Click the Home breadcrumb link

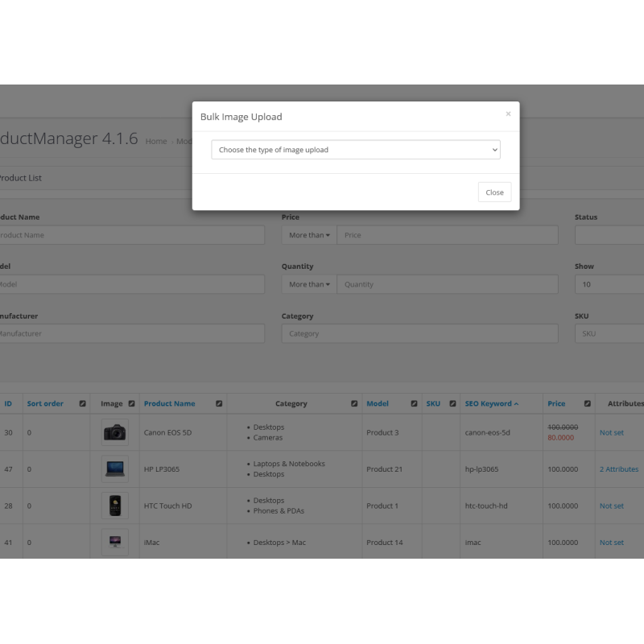coord(156,142)
